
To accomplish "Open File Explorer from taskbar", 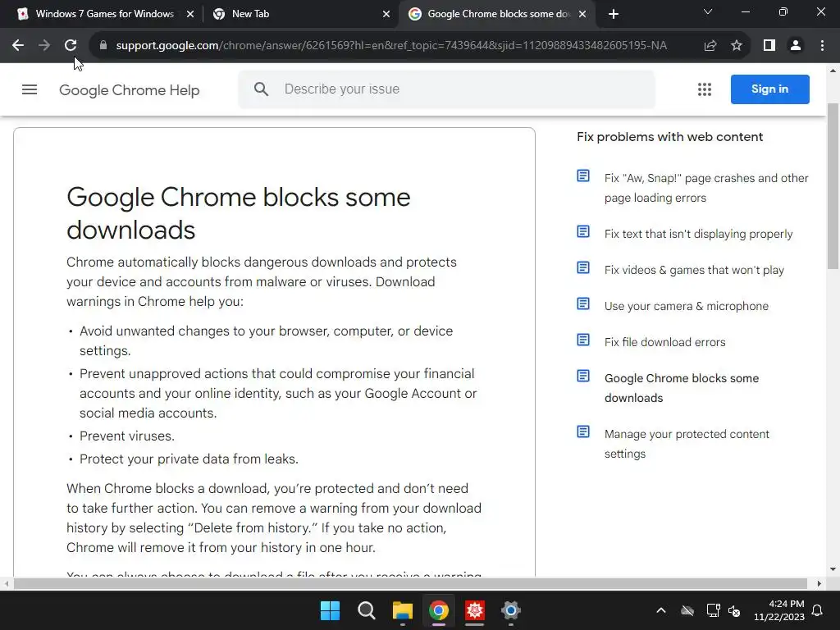I will [402, 610].
